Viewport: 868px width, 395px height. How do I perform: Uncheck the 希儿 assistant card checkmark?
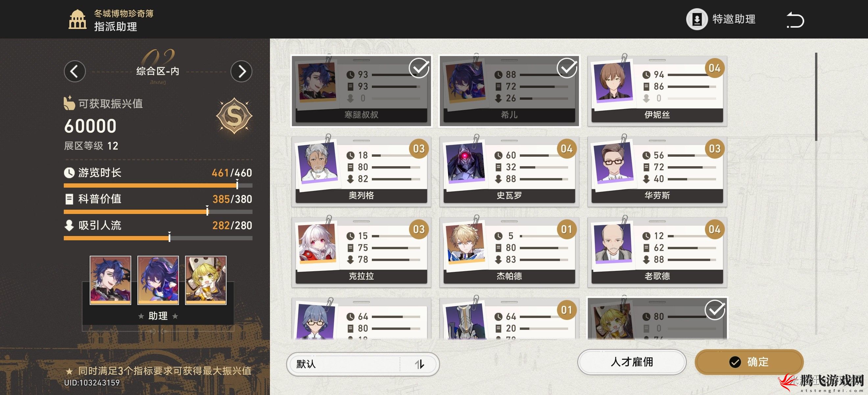click(x=567, y=68)
